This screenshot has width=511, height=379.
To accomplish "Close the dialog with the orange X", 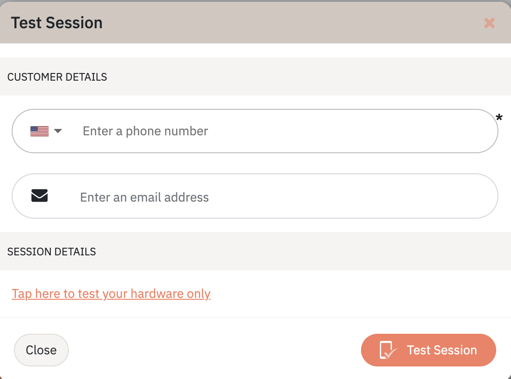I will [x=489, y=23].
